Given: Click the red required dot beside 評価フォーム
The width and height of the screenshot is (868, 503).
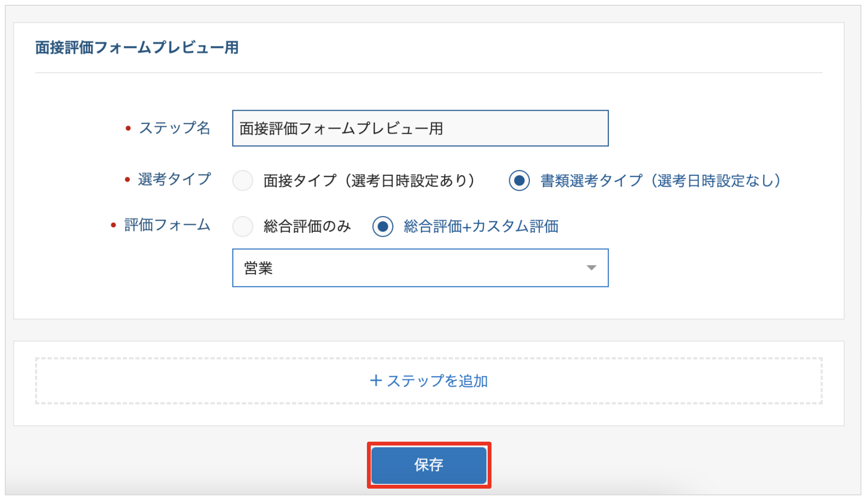Looking at the screenshot, I should coord(114,225).
